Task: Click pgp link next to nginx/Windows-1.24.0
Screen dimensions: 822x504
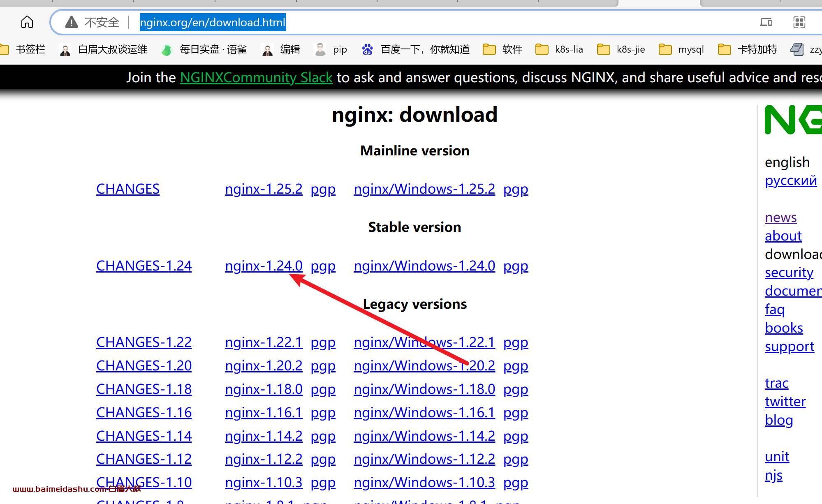Action: click(x=516, y=266)
